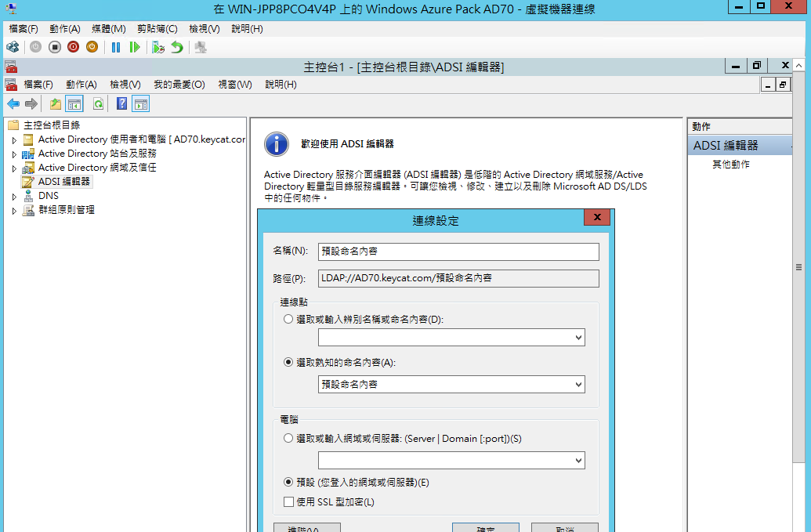Save the VM state with the orange icon
Image resolution: width=811 pixels, height=532 pixels.
click(x=92, y=48)
